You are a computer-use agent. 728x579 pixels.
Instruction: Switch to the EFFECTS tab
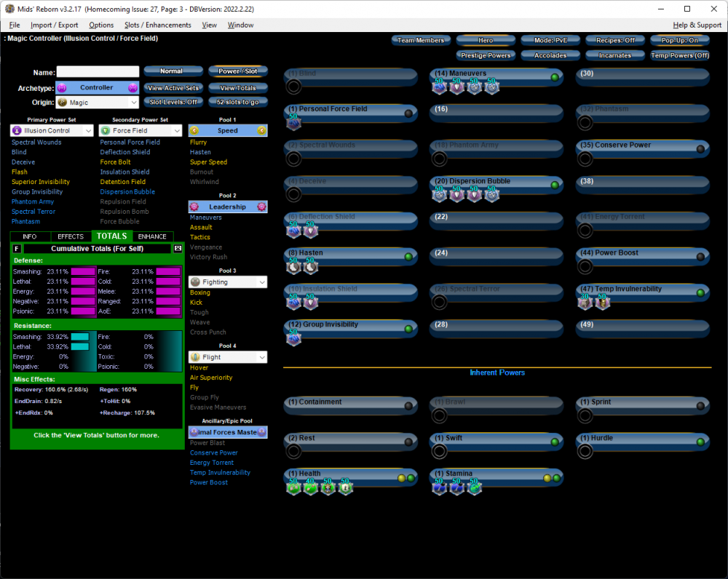coord(71,236)
